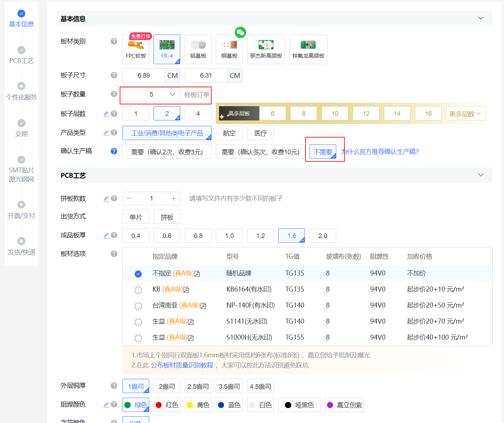
Task: Select the FPC软板 board type thumbnail
Action: (x=136, y=49)
